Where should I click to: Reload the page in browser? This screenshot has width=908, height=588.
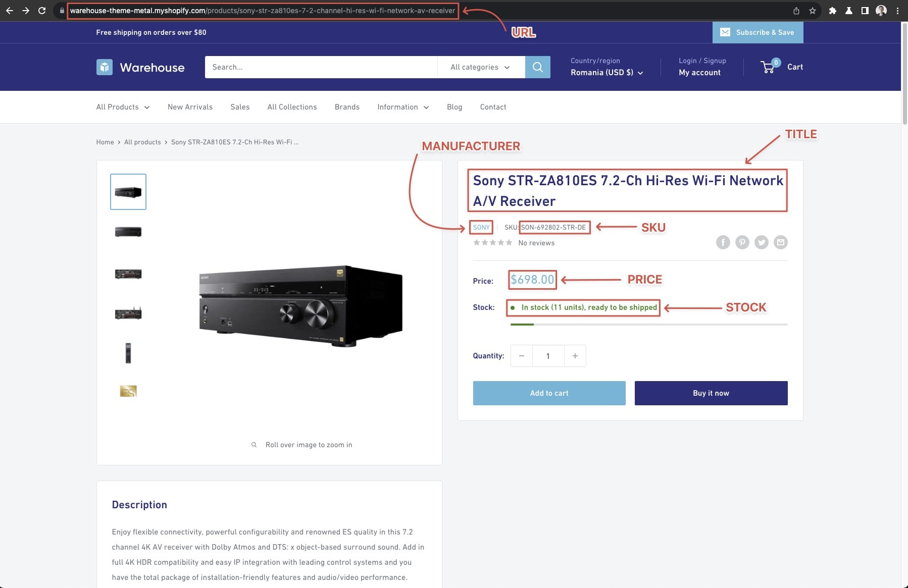(x=42, y=11)
